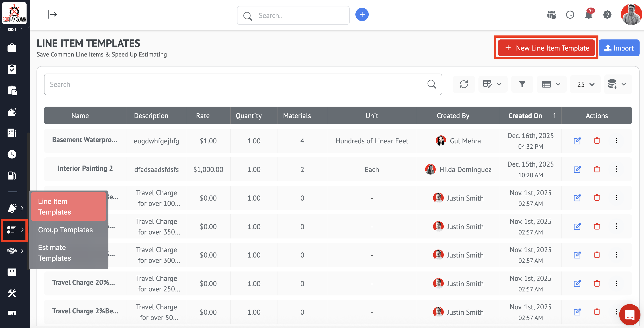The width and height of the screenshot is (644, 328).
Task: Select Group Templates menu item
Action: (x=65, y=230)
